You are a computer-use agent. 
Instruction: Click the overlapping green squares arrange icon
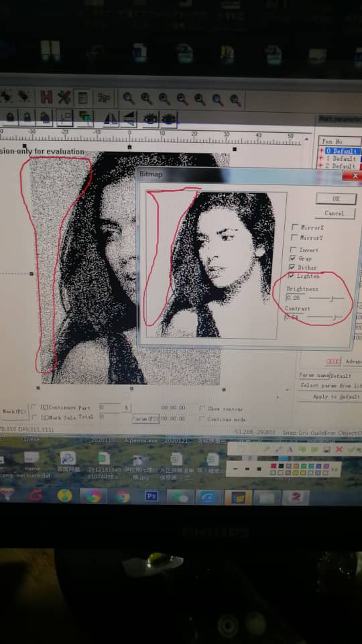coord(85,118)
